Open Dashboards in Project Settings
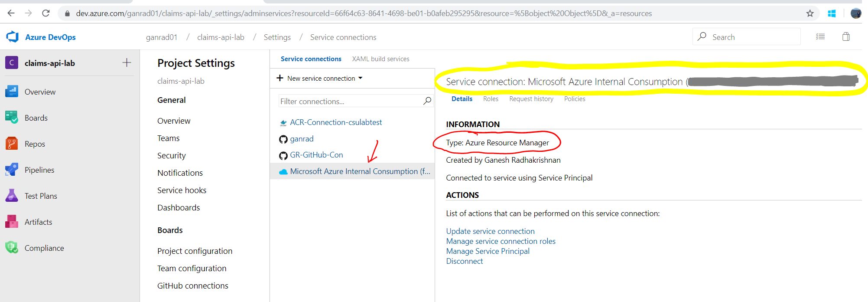The width and height of the screenshot is (868, 302). pyautogui.click(x=179, y=207)
